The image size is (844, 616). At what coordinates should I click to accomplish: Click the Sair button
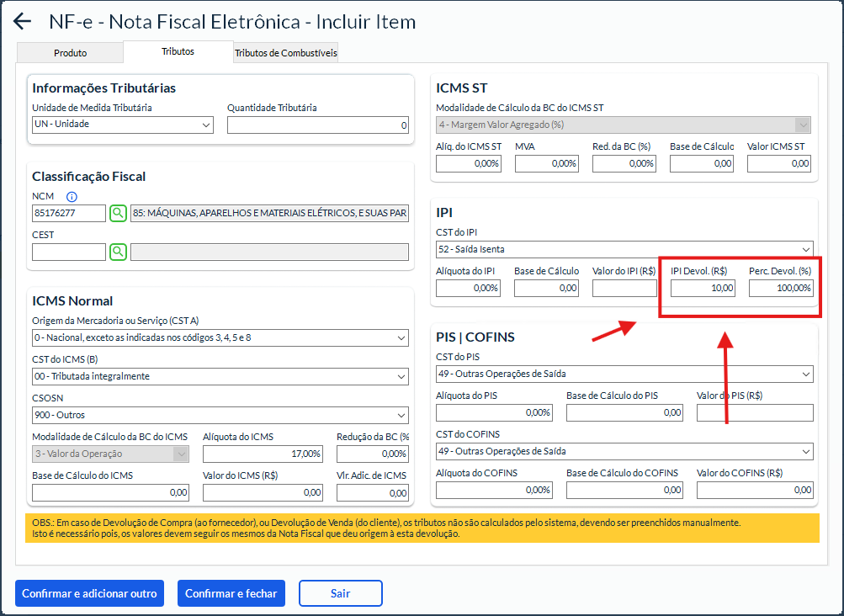tap(341, 593)
